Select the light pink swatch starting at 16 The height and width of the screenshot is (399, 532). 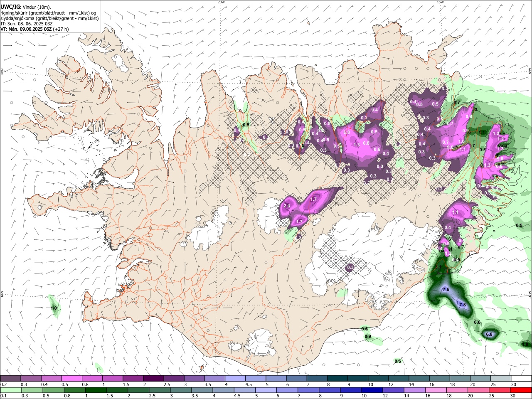click(x=436, y=390)
